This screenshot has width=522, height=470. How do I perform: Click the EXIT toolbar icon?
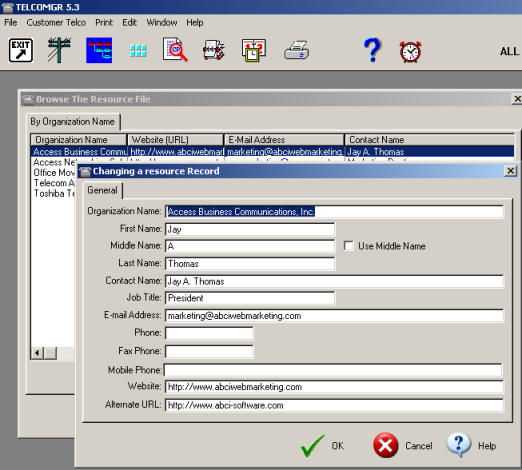coord(21,50)
